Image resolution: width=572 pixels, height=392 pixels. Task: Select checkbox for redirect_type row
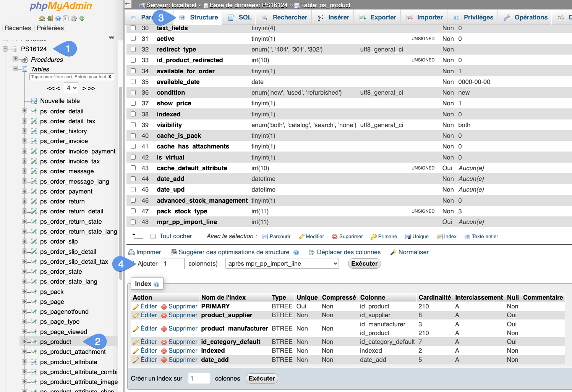tap(133, 49)
